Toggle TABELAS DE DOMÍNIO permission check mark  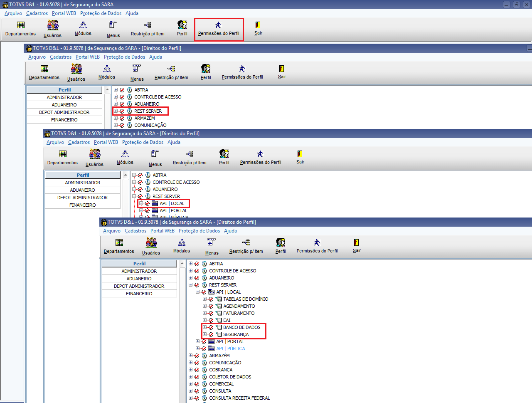point(211,299)
